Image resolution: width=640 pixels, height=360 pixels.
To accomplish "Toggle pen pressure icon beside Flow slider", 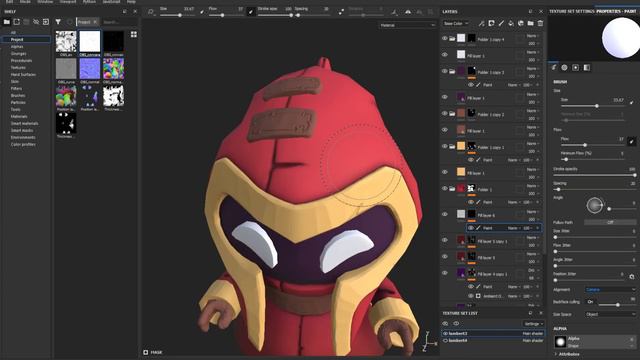I will 251,12.
